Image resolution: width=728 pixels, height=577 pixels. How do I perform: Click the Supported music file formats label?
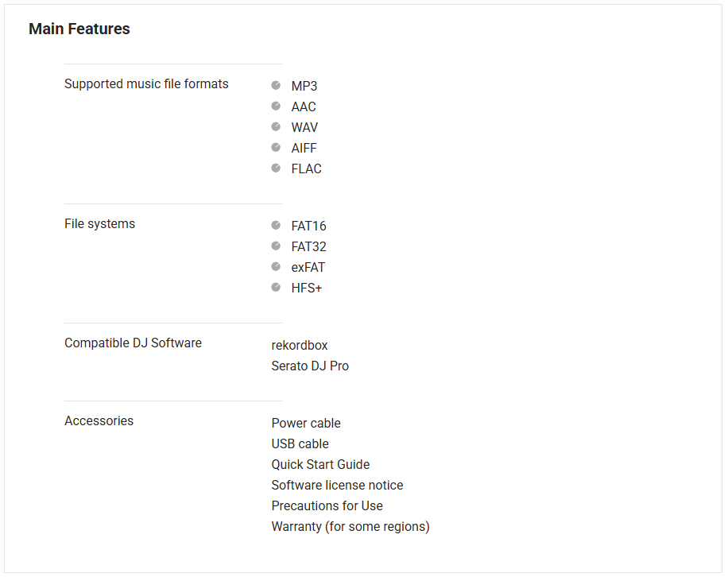coord(146,84)
